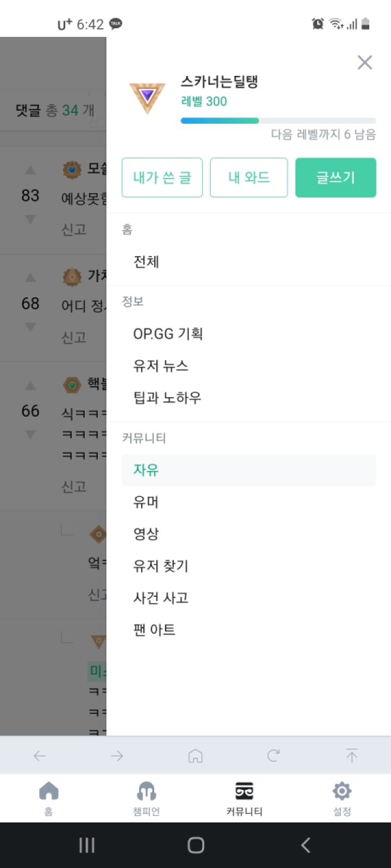Open the 유머 board
This screenshot has width=391, height=868.
146,502
